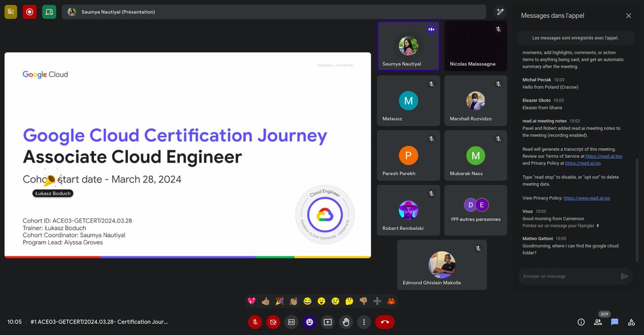Send the thumbs up reaction
The width and height of the screenshot is (644, 335).
[266, 301]
